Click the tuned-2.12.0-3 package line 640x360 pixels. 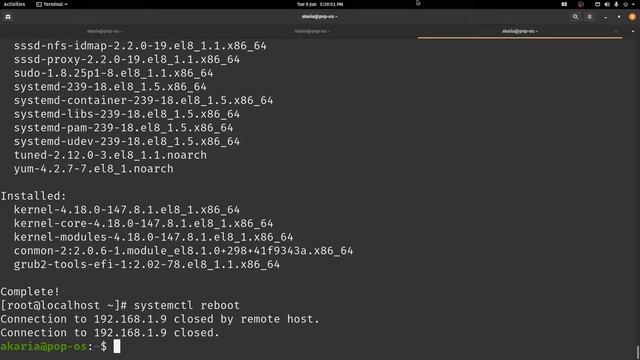110,155
